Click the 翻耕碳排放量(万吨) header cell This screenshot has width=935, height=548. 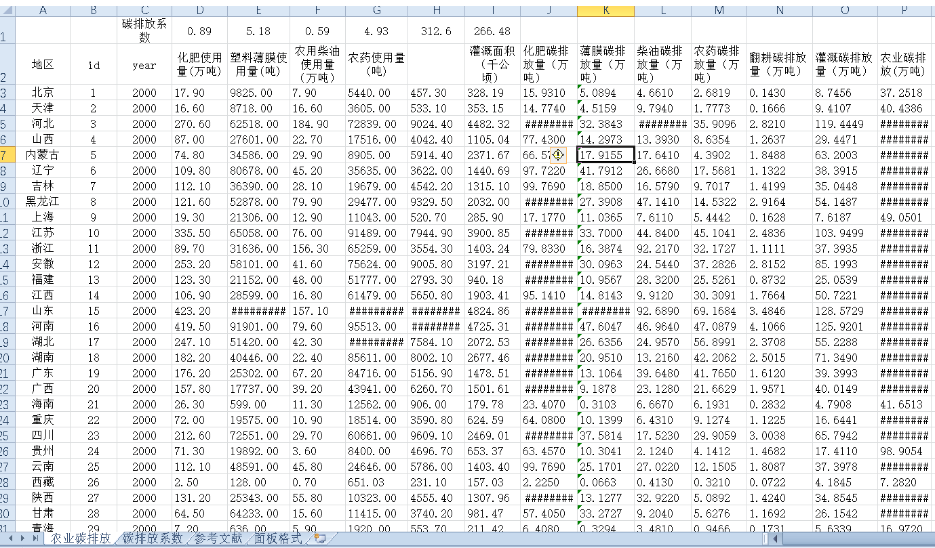(779, 64)
